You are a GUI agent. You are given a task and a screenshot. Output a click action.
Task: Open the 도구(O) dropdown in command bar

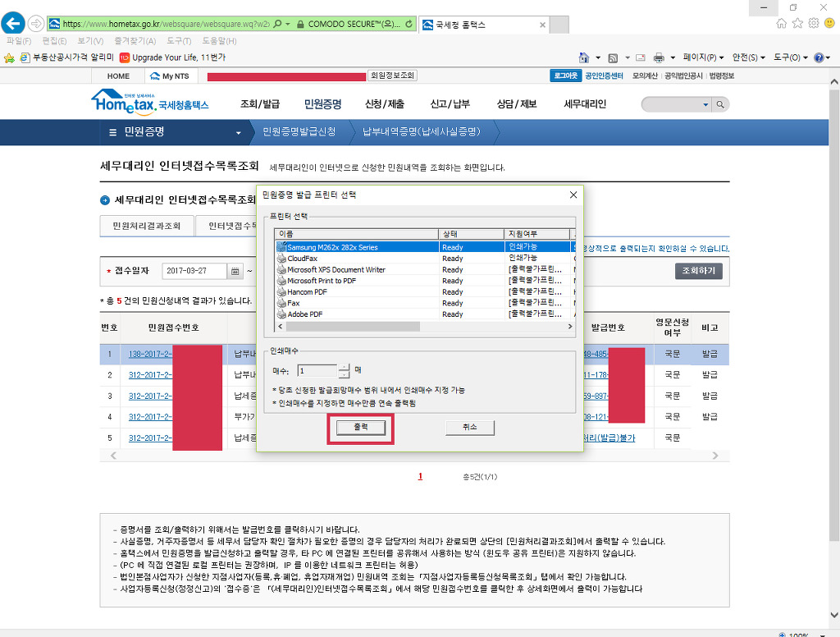[790, 57]
